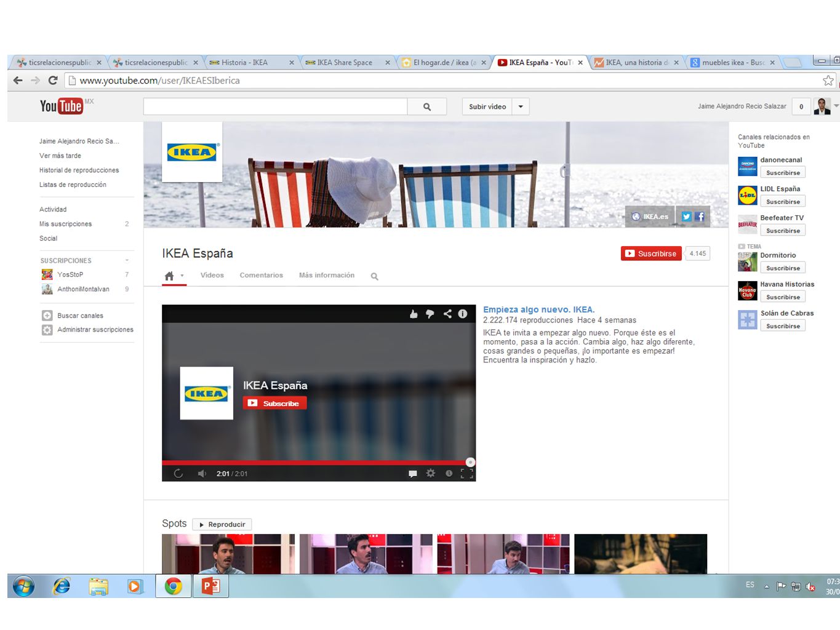
Task: Click the video progress bar
Action: pyautogui.click(x=319, y=462)
